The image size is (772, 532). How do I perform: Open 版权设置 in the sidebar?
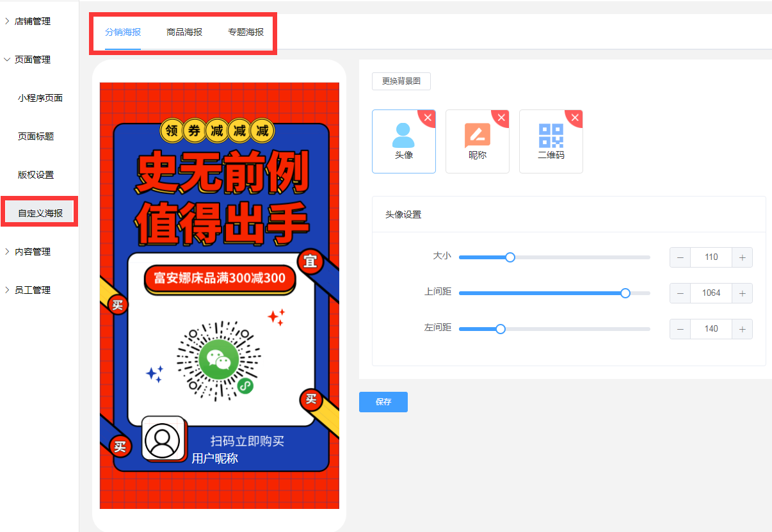click(36, 175)
